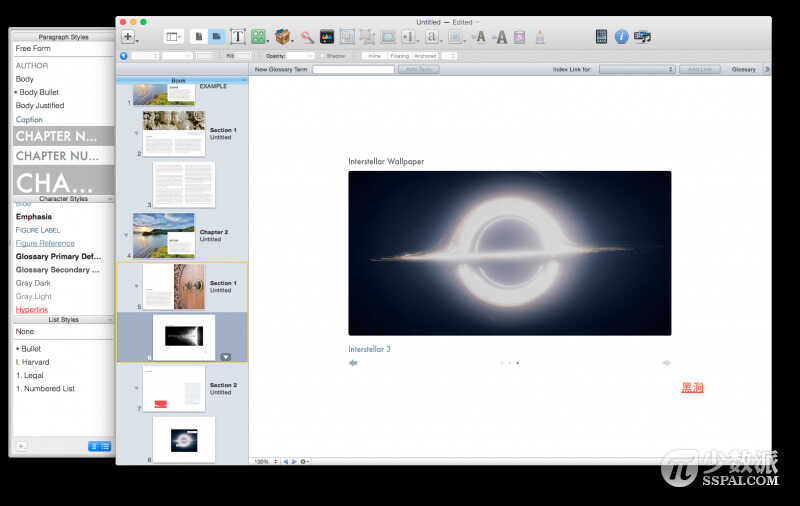This screenshot has width=800, height=506.
Task: Open the gear menu in the bottom bar
Action: [305, 461]
